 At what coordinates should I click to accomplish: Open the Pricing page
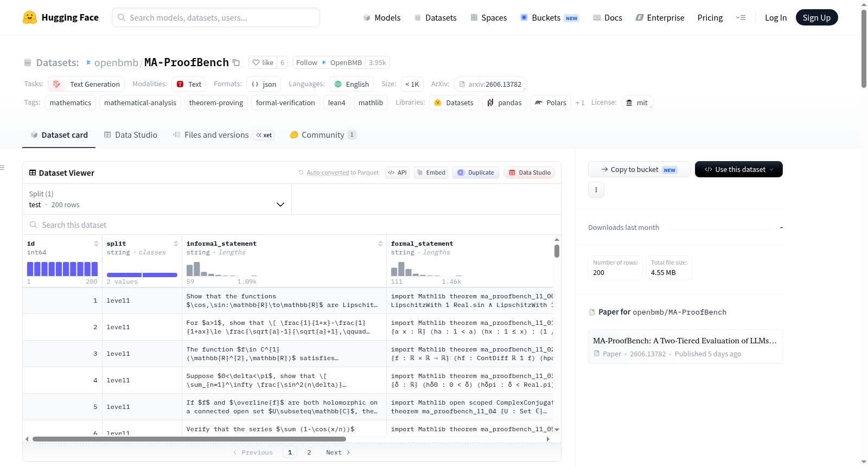pos(710,17)
